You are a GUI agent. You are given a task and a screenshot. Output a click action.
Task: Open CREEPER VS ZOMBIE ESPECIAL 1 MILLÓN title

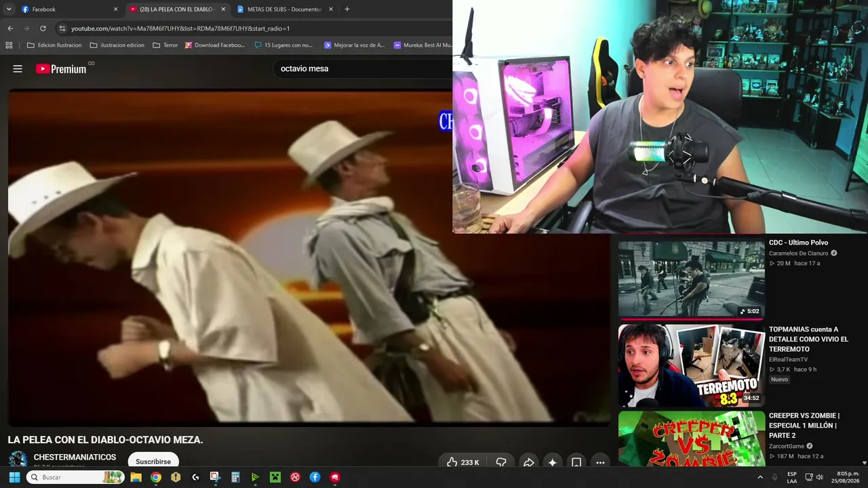[x=804, y=426]
